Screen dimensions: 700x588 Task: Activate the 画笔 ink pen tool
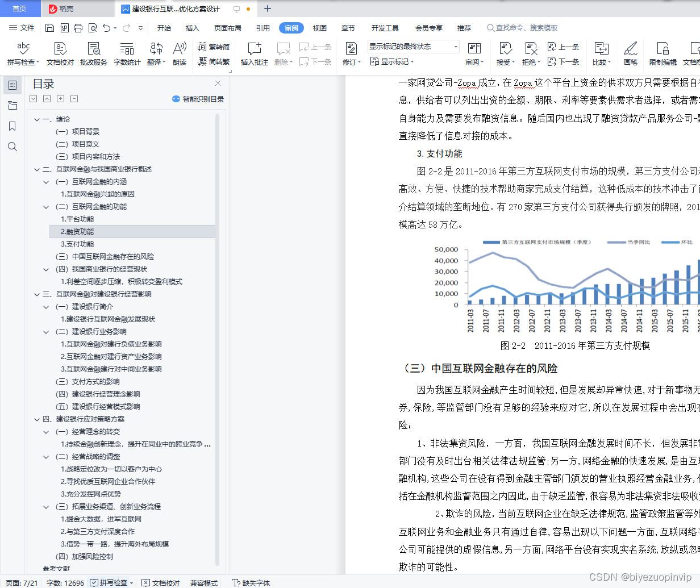pyautogui.click(x=631, y=55)
